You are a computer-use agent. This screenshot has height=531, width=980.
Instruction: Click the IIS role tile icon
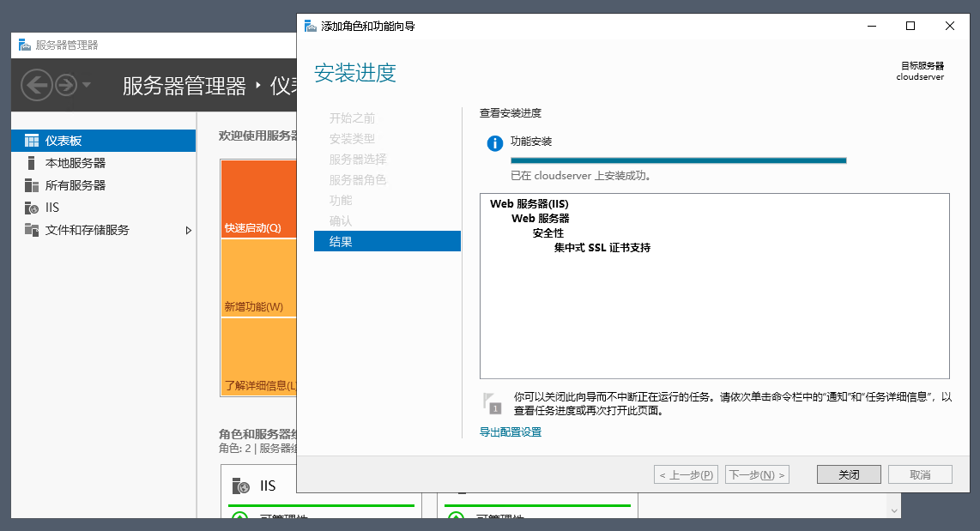240,486
